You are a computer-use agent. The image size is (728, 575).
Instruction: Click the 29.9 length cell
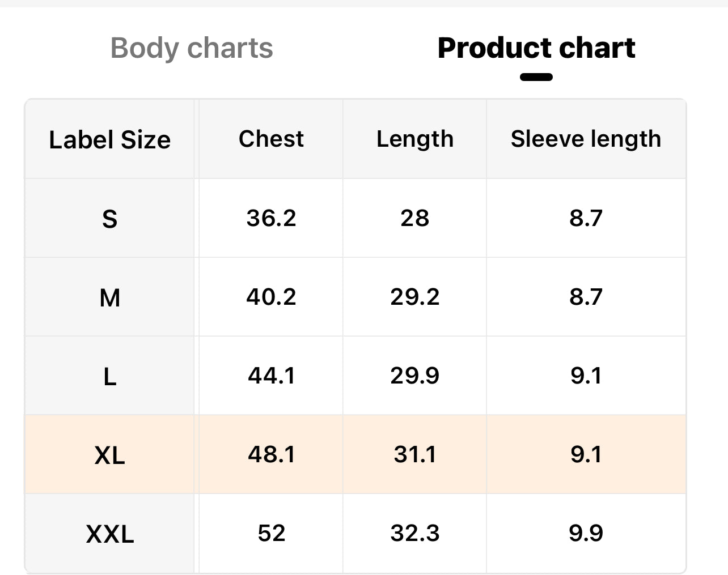click(x=414, y=376)
